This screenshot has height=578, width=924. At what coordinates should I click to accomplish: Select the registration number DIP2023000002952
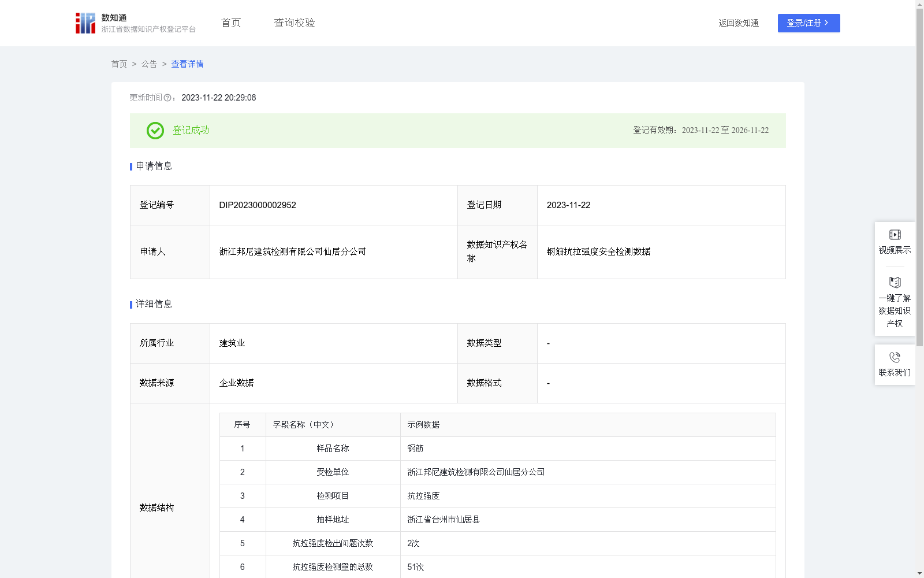click(x=258, y=205)
